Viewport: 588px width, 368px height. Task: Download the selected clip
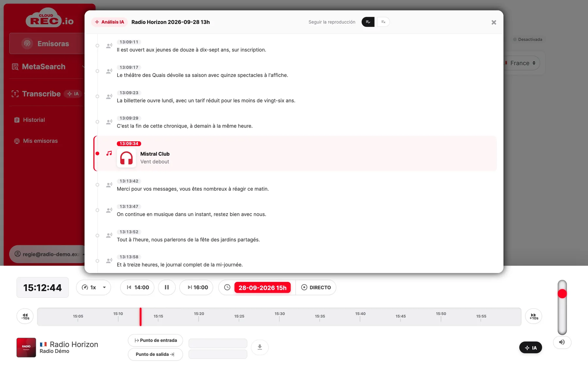coord(260,347)
